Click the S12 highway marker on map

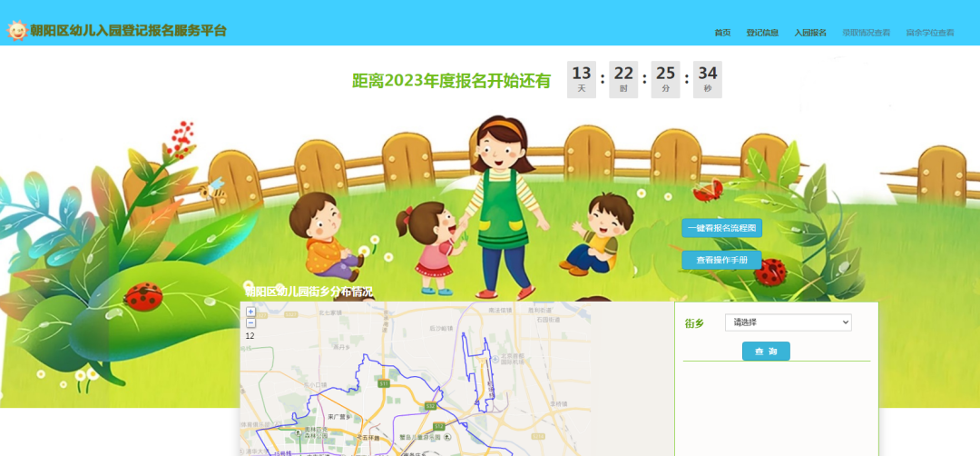440,425
